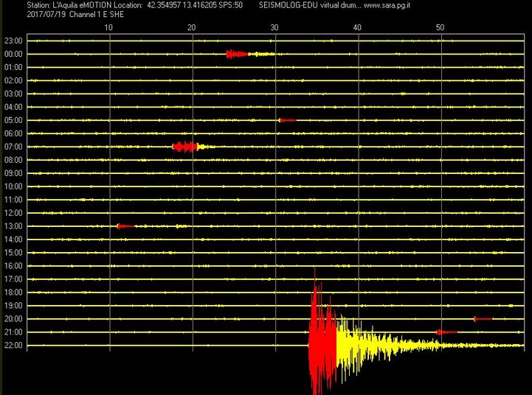The height and width of the screenshot is (395, 532).
Task: Click the 07:00 hour label
Action: (x=13, y=147)
